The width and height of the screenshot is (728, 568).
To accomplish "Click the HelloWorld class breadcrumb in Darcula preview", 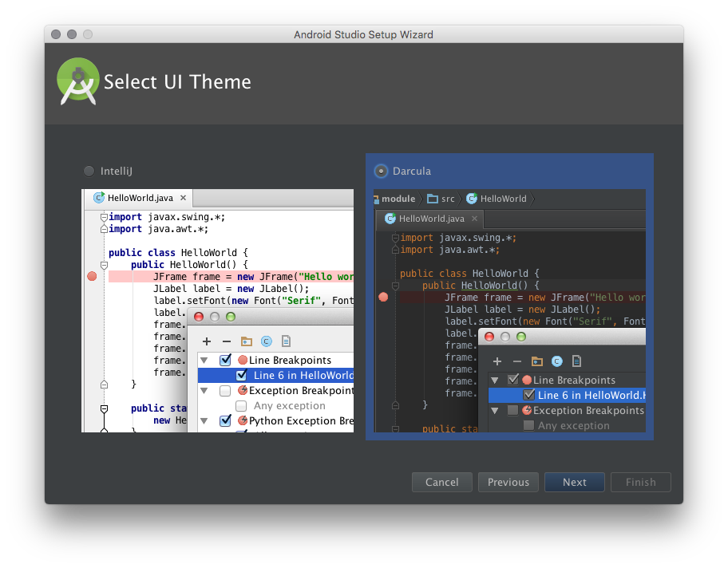I will click(x=497, y=199).
